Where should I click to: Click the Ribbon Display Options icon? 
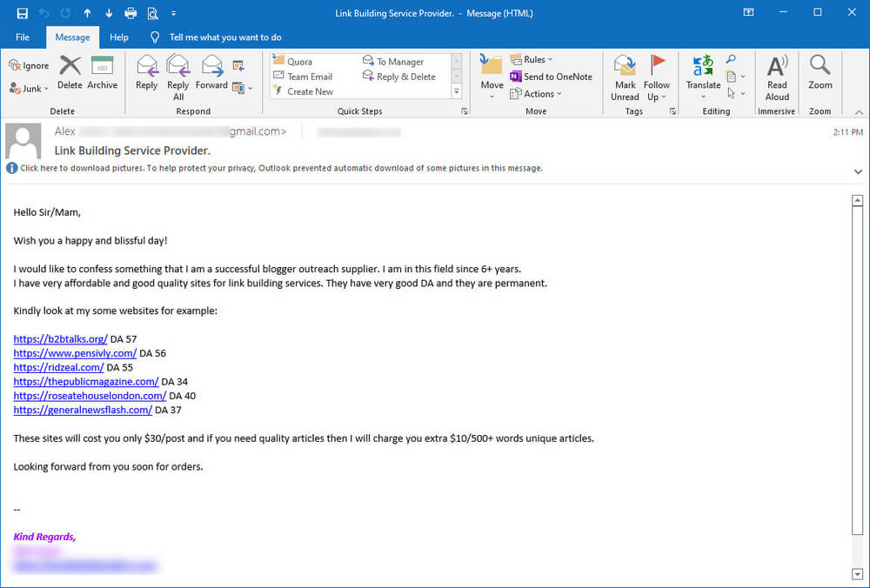(748, 12)
